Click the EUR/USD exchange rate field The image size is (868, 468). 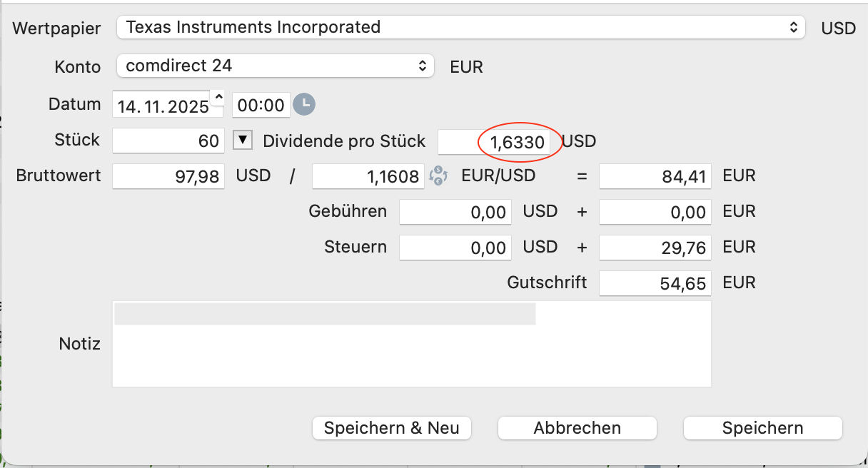click(369, 176)
